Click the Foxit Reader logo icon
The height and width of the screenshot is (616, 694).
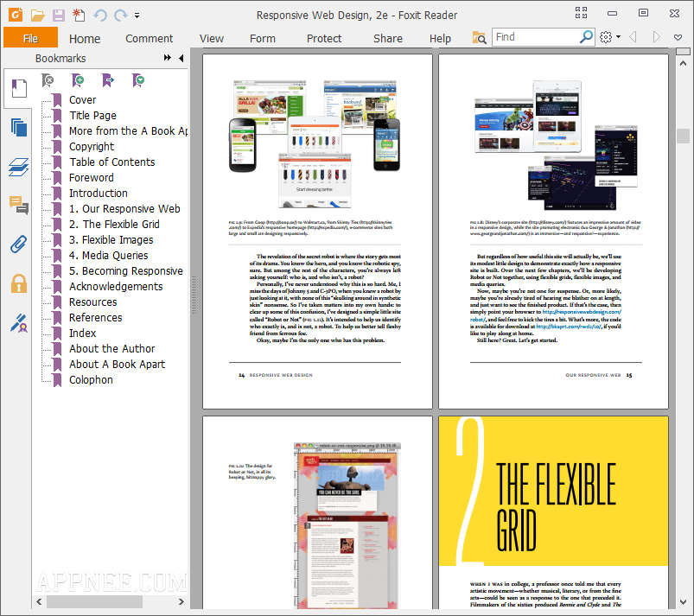pos(16,15)
